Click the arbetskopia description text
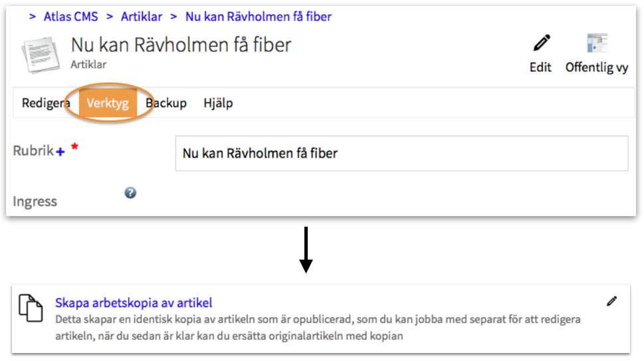644x361 pixels. (318, 327)
